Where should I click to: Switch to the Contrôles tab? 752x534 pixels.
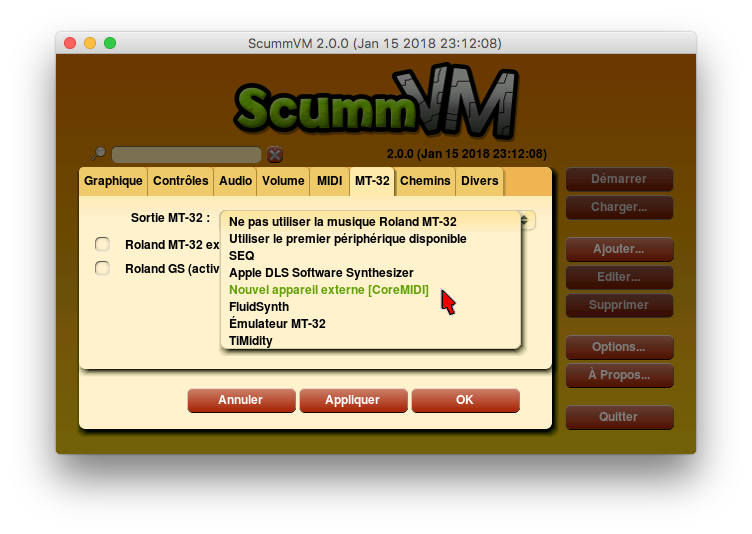click(180, 181)
